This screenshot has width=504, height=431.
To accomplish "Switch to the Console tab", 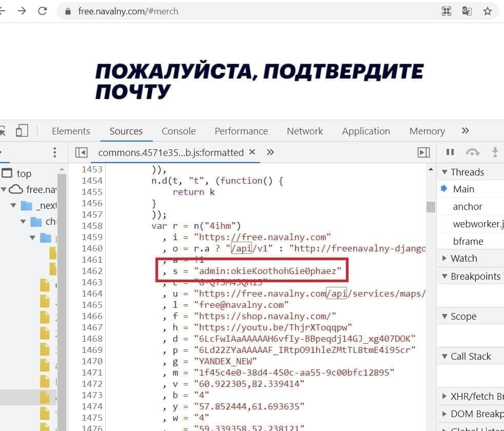I will [x=178, y=131].
